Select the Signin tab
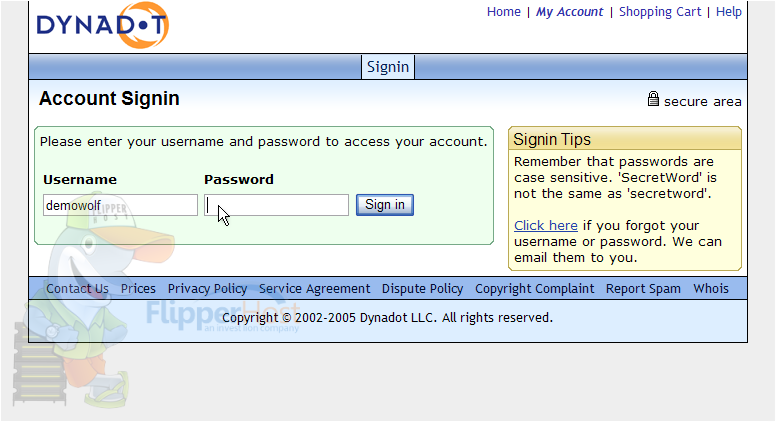Viewport: 776px width, 422px height. (388, 67)
